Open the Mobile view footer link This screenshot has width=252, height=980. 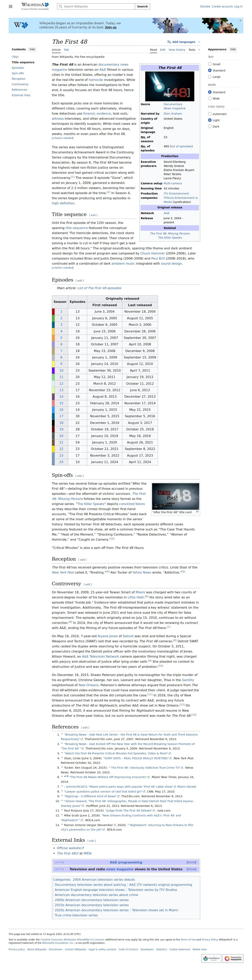[199, 949]
